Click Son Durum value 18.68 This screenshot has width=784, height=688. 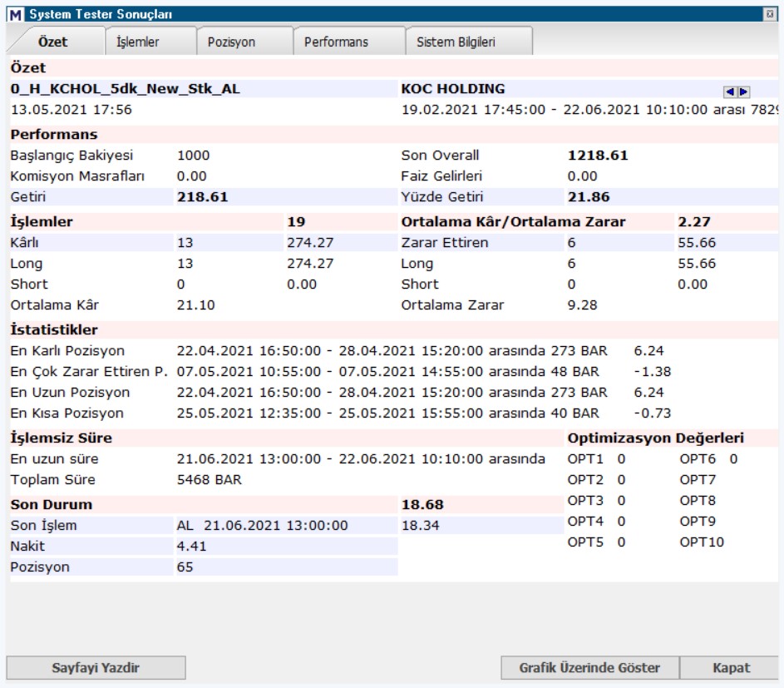pos(422,504)
